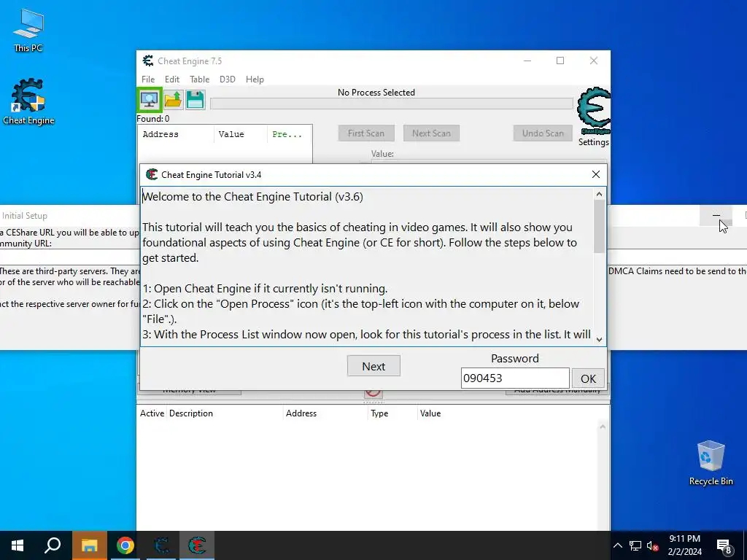Switch to Cheat Engine Tutorial taskbar item
Image resolution: width=747 pixels, height=560 pixels.
(197, 545)
